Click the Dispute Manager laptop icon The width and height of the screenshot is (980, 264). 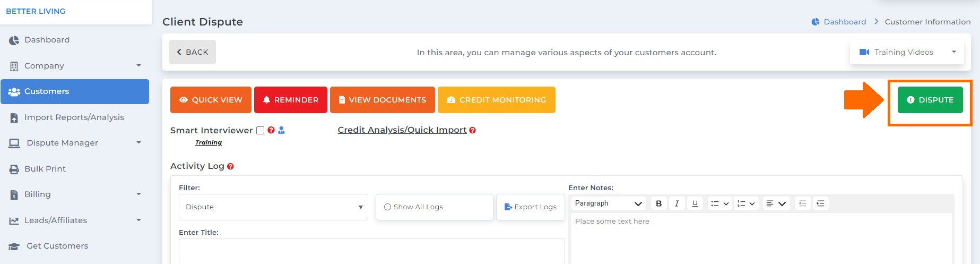click(x=14, y=143)
